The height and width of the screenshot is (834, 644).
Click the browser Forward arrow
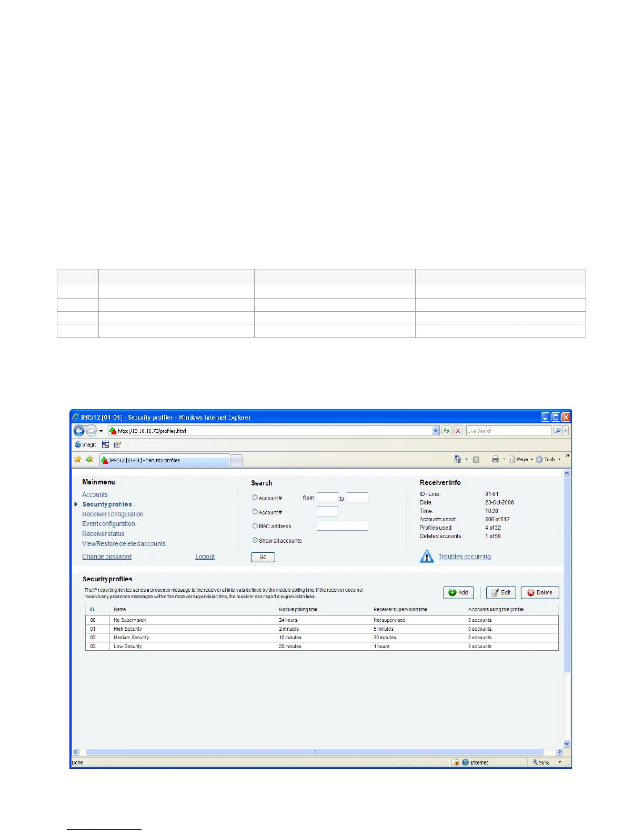91,431
